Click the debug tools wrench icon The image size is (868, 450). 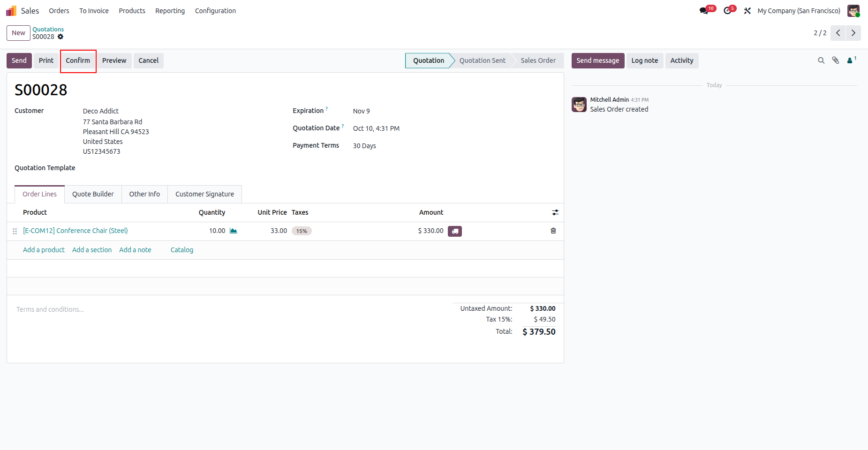click(747, 11)
